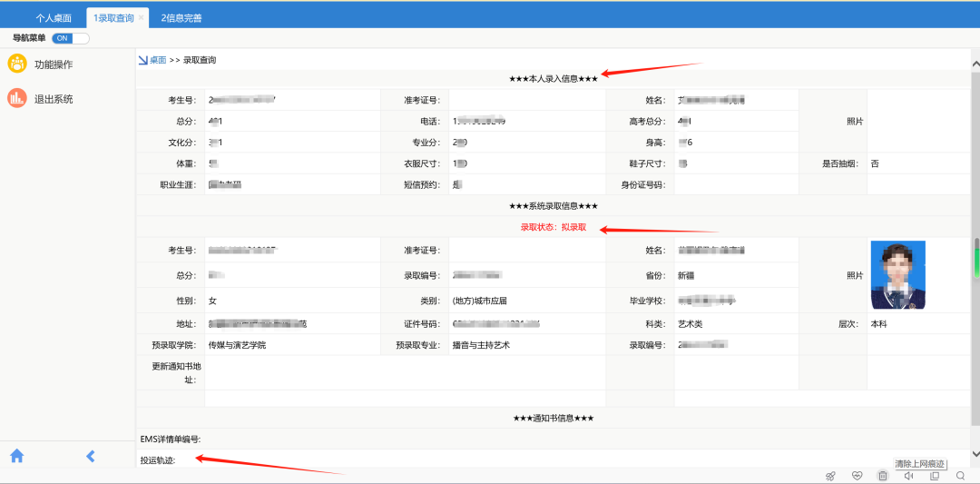This screenshot has width=980, height=484.
Task: Click the magnifier zoom icon in status bar
Action: click(x=960, y=476)
